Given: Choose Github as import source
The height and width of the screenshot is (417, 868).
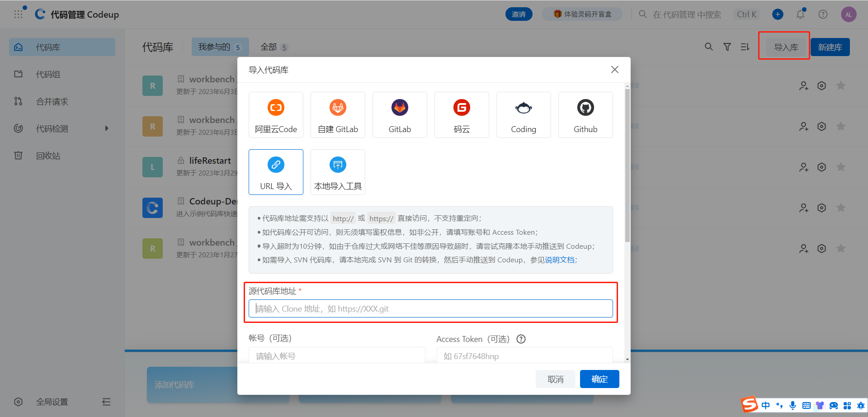Looking at the screenshot, I should pyautogui.click(x=585, y=115).
